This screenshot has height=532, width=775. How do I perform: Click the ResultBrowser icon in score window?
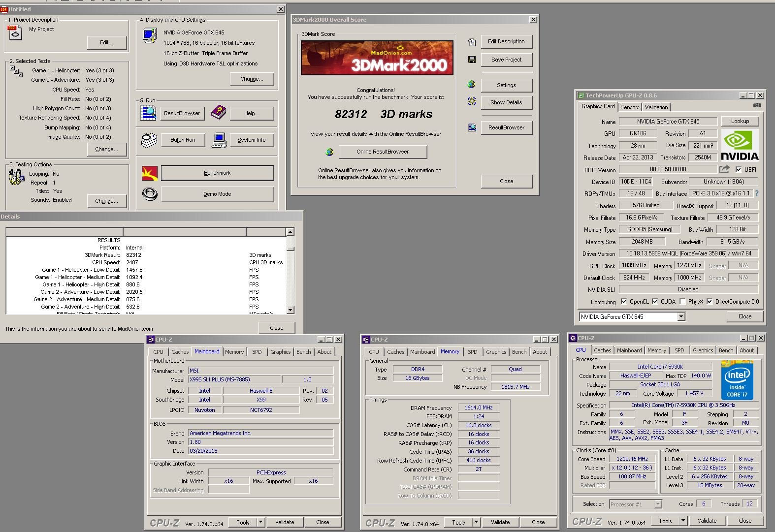point(472,127)
